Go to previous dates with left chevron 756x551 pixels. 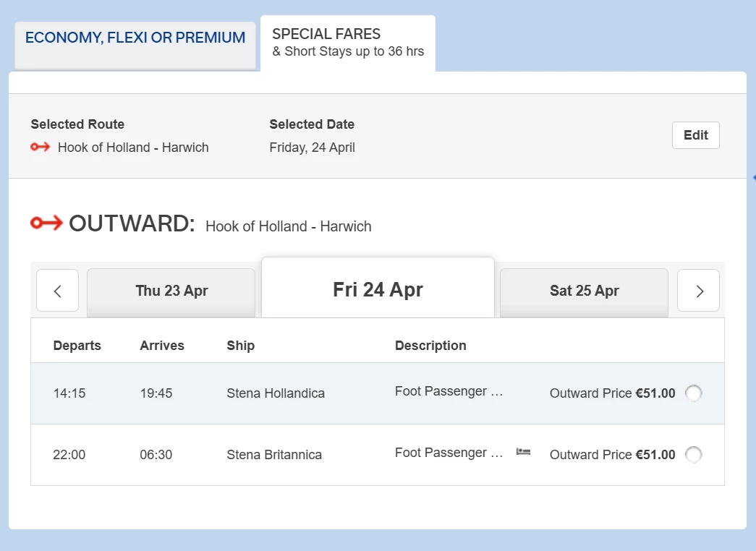[57, 291]
